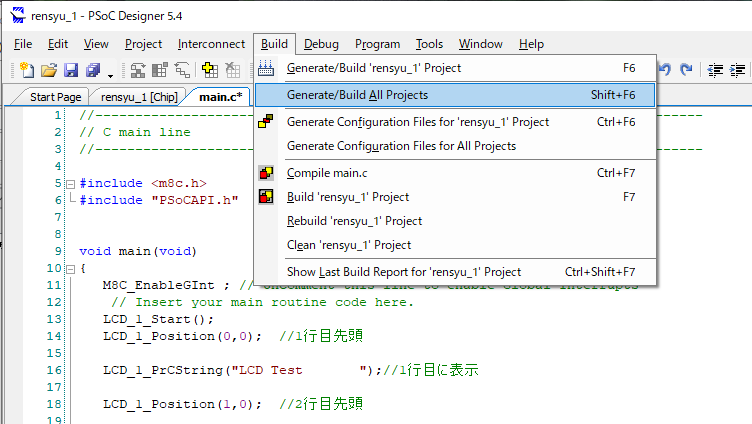Click the Generate Configuration Files yellow blocks icon
Image resolution: width=752 pixels, height=424 pixels.
tap(266, 121)
